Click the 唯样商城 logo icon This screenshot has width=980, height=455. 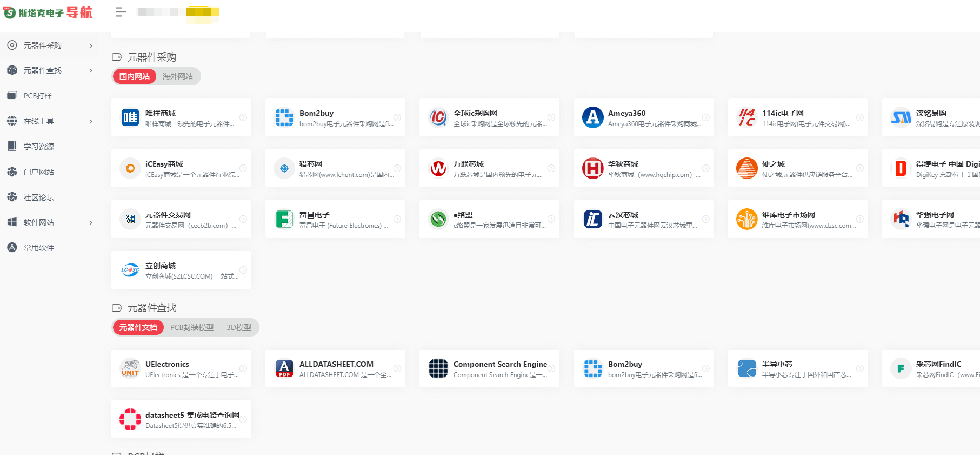(130, 117)
